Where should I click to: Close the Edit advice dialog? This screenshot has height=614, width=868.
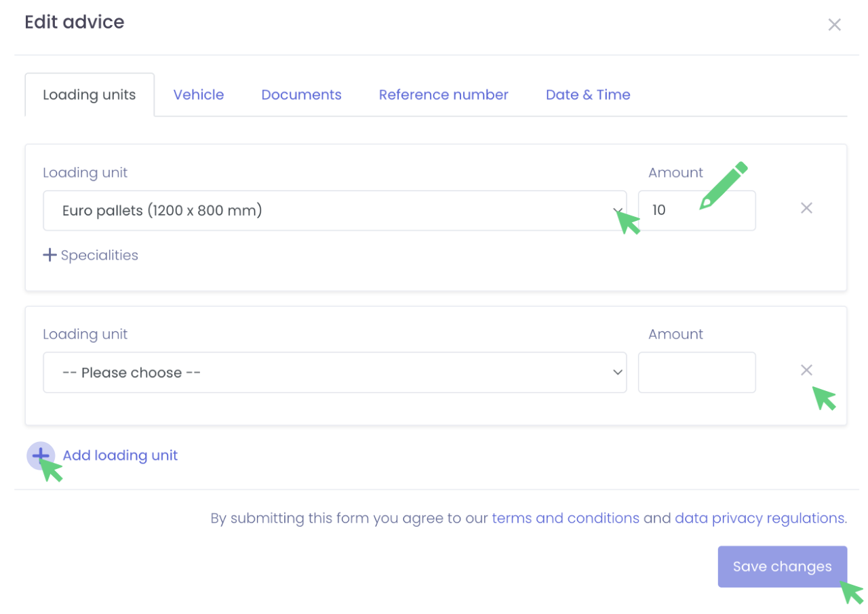(834, 25)
